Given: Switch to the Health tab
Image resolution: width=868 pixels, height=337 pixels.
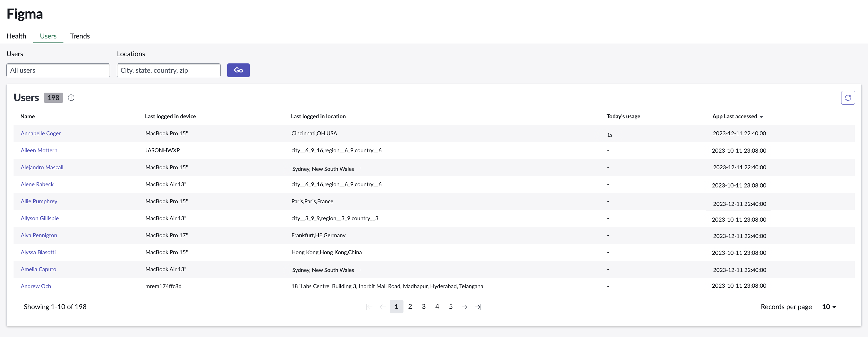Looking at the screenshot, I should tap(16, 36).
